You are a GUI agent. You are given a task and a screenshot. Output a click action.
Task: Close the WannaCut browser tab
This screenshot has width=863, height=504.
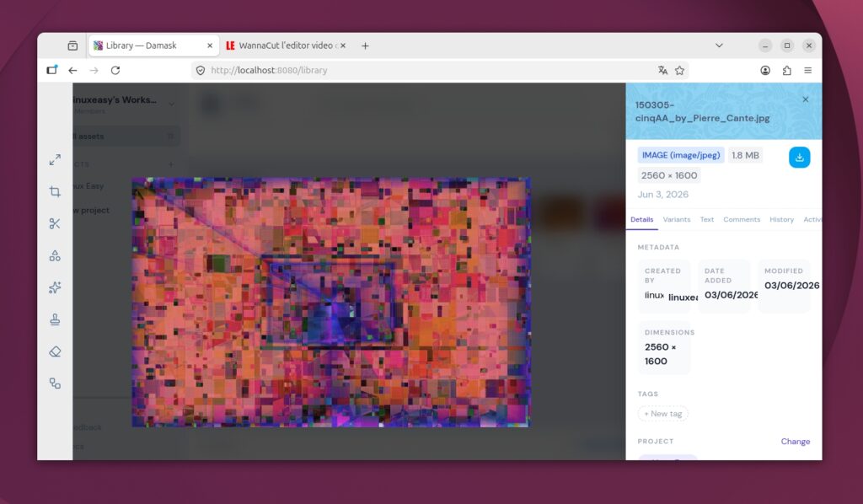pyautogui.click(x=343, y=46)
